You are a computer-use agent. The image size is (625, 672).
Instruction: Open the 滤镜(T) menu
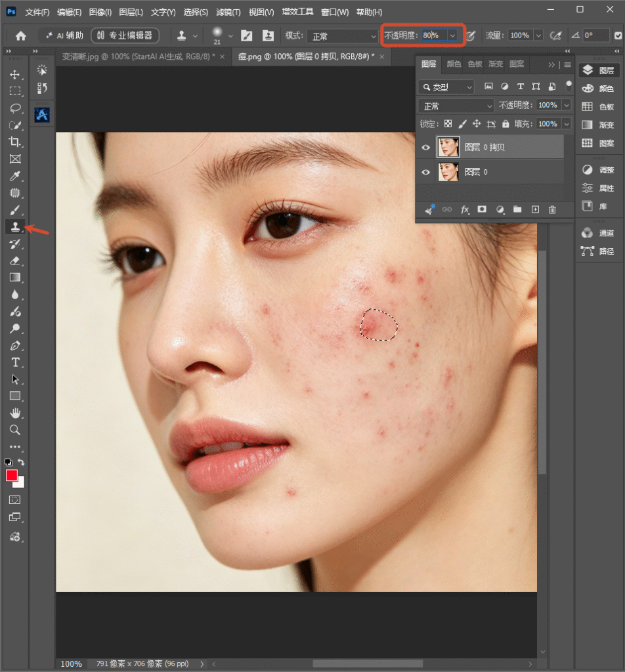click(x=228, y=12)
